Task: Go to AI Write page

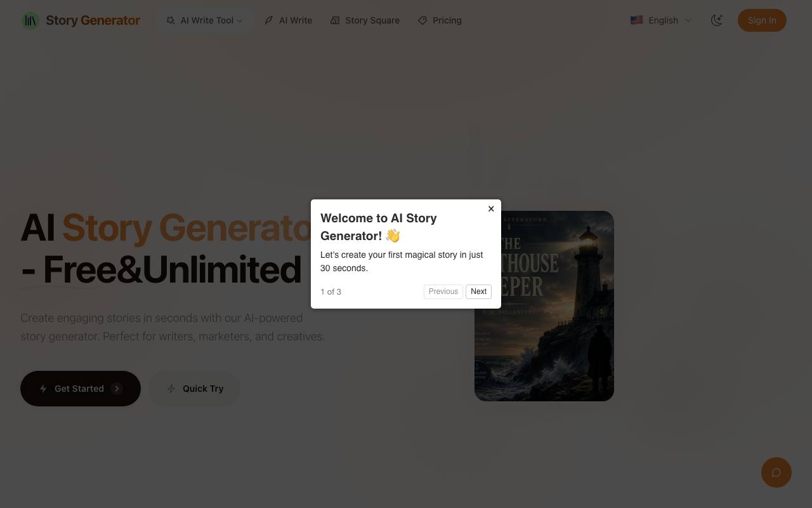Action: point(289,20)
